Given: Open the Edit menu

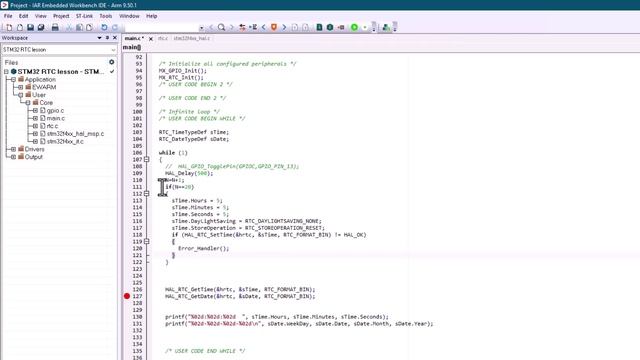Looking at the screenshot, I should (24, 16).
